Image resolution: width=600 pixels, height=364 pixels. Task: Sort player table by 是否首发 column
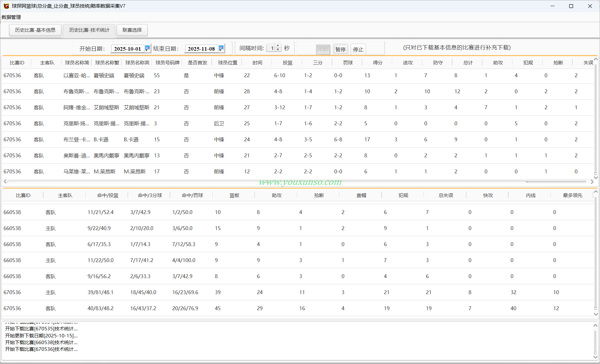coord(198,63)
